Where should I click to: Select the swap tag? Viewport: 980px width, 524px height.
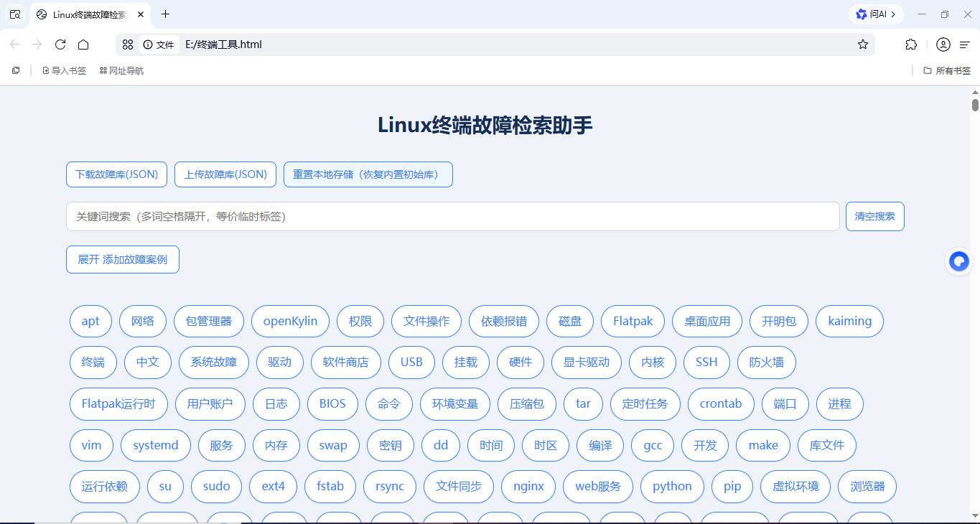point(333,446)
